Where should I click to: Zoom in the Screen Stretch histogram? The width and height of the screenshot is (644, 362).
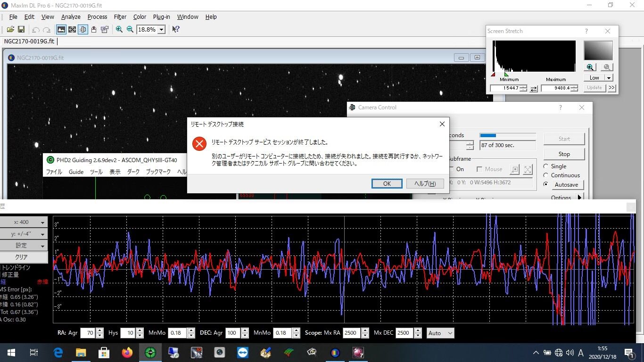pyautogui.click(x=591, y=67)
